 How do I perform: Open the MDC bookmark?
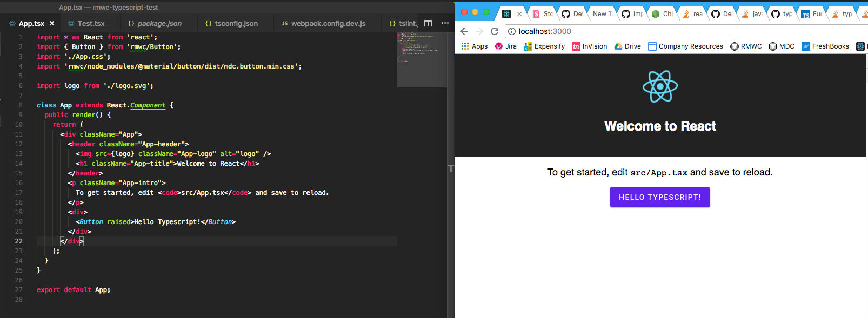(782, 46)
